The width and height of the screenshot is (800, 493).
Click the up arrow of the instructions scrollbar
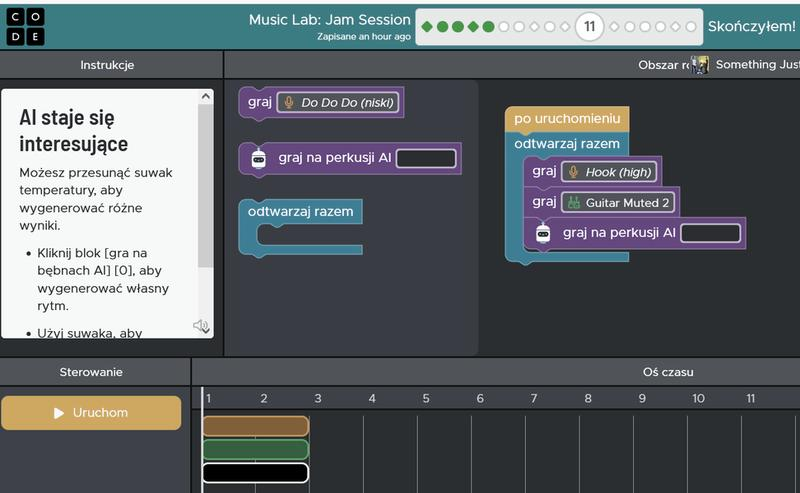coord(206,96)
